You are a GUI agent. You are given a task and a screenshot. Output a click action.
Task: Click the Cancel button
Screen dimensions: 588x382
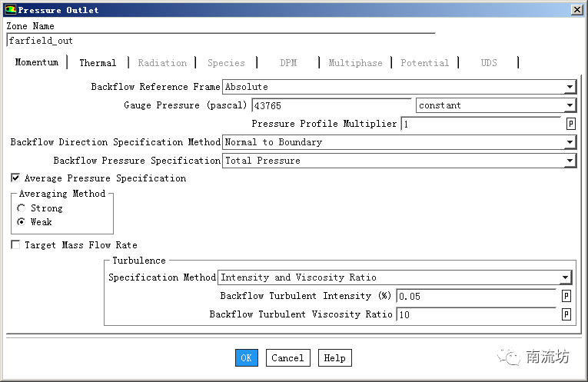click(x=287, y=357)
